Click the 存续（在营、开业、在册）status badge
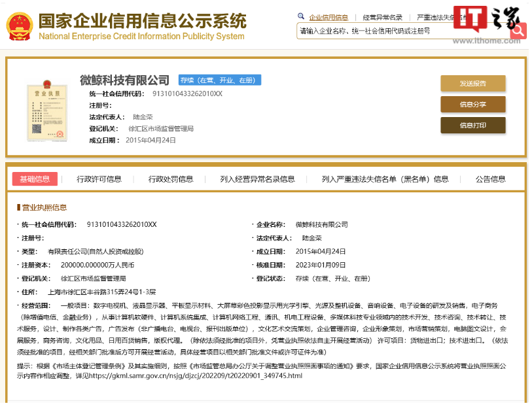The image size is (532, 410). pyautogui.click(x=220, y=80)
